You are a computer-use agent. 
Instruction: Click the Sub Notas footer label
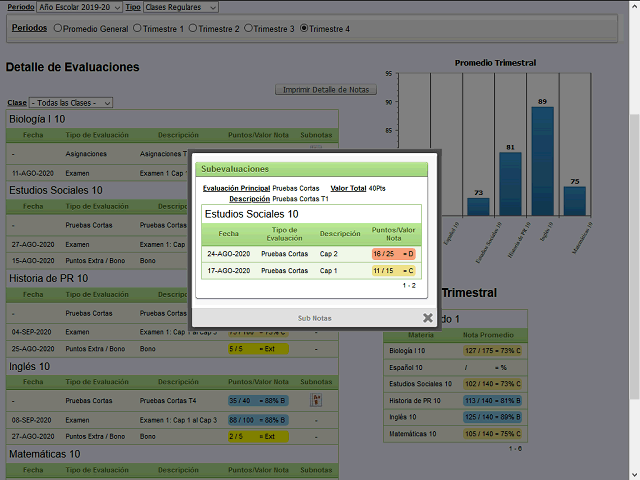point(315,318)
